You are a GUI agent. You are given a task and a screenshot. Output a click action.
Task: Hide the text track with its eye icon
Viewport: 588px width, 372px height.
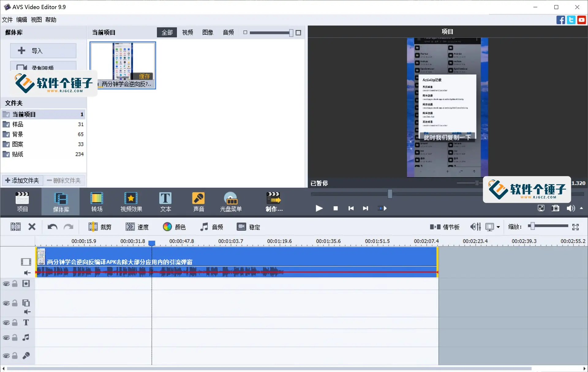point(6,322)
